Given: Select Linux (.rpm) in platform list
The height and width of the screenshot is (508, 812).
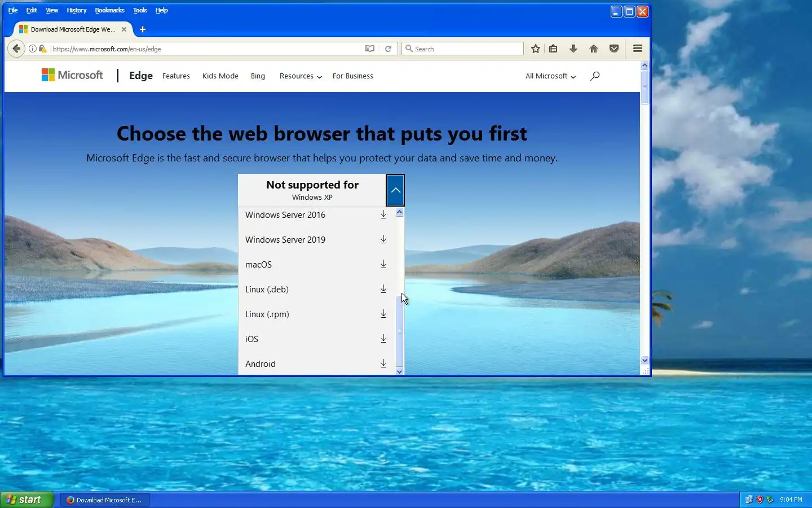Looking at the screenshot, I should click(267, 314).
